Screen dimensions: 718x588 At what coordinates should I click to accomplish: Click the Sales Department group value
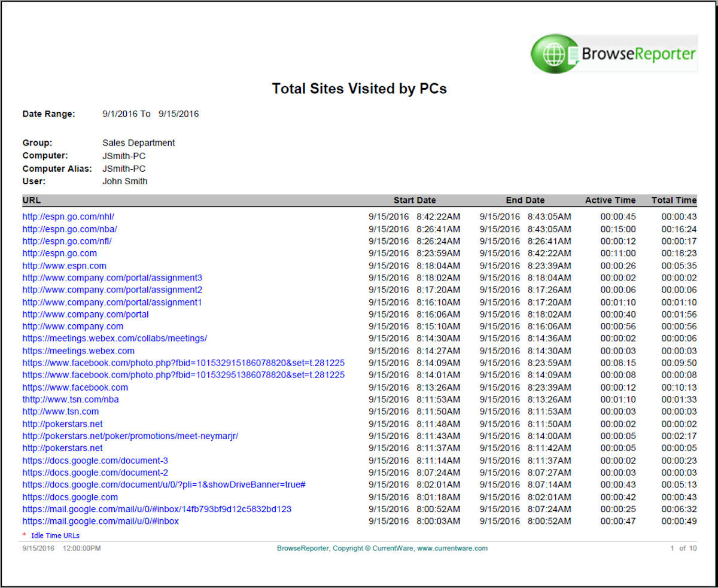tap(139, 142)
